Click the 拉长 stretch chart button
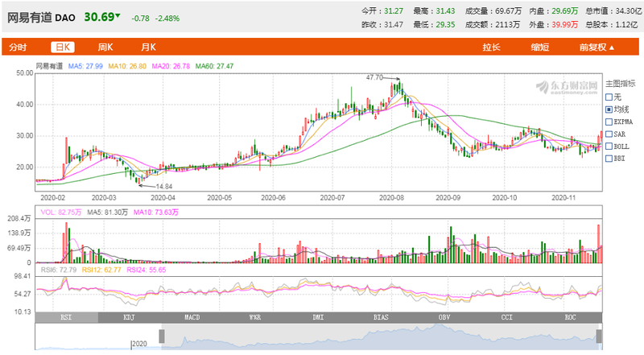This screenshot has height=355, width=644. coord(491,47)
